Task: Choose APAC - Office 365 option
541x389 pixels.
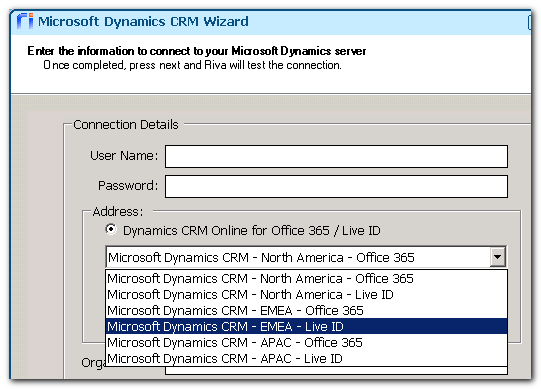Action: pyautogui.click(x=306, y=342)
